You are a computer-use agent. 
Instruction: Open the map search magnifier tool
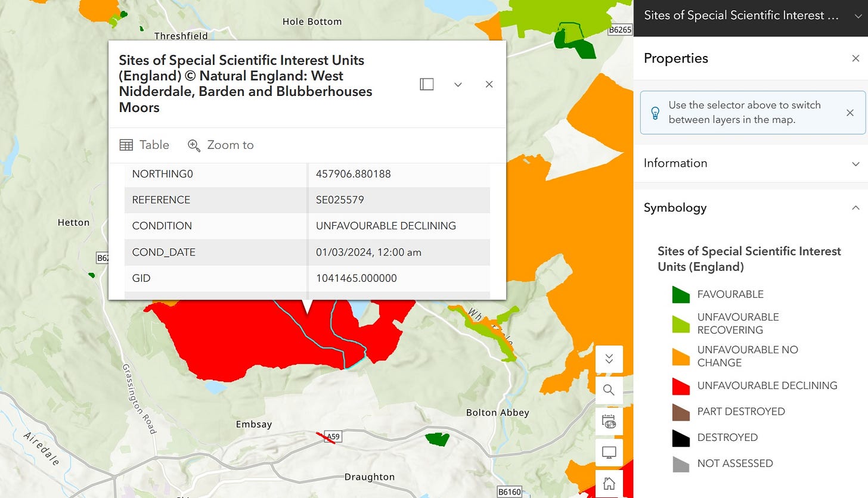click(609, 390)
